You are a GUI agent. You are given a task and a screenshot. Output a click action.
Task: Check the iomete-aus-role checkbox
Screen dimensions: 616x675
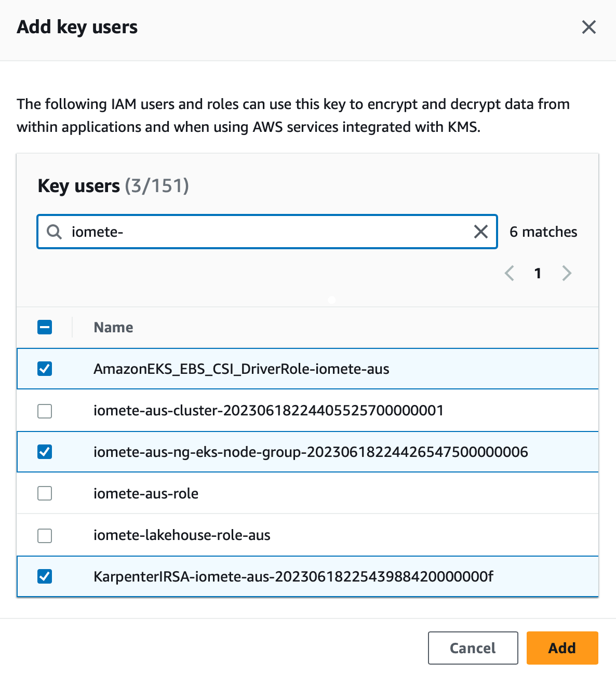[45, 493]
